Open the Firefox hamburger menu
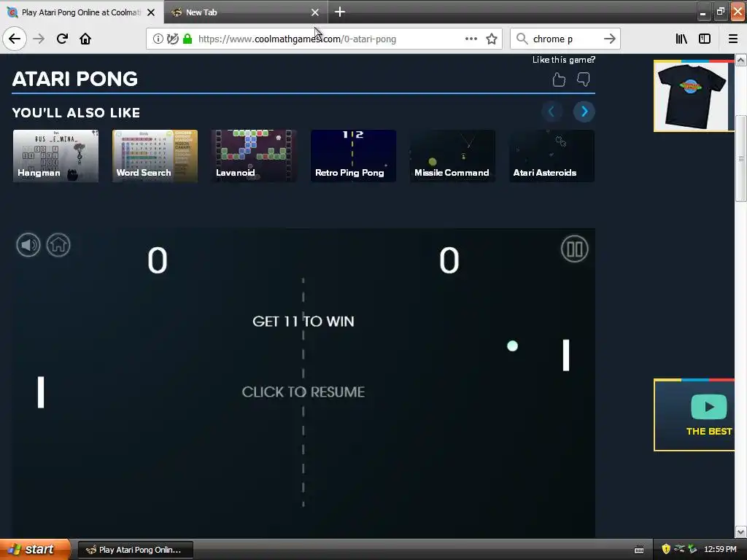The image size is (747, 560). 733,39
